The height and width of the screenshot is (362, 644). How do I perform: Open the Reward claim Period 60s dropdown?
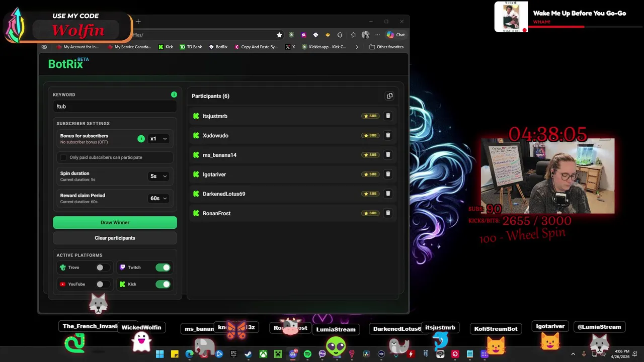coord(158,198)
